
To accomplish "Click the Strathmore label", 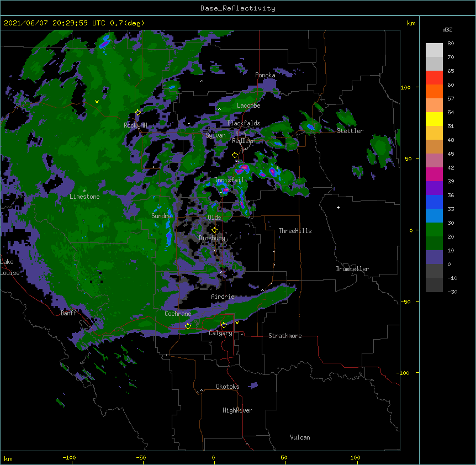I will point(285,336).
